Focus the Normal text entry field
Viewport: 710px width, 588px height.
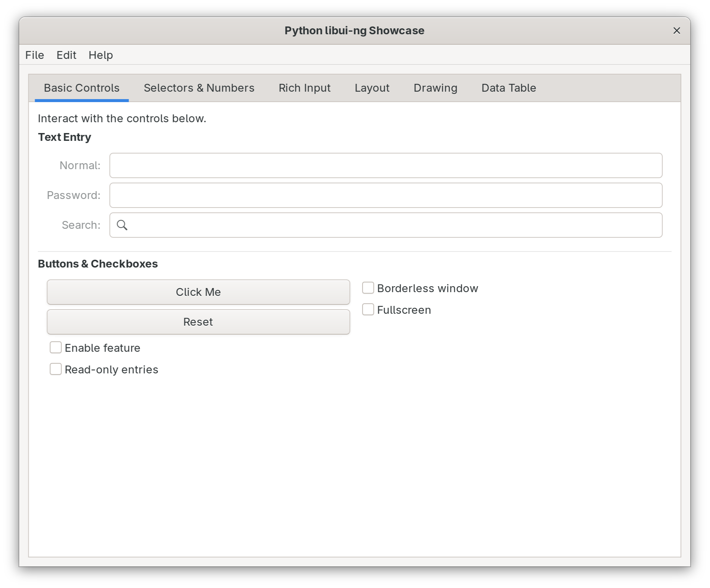coord(386,165)
